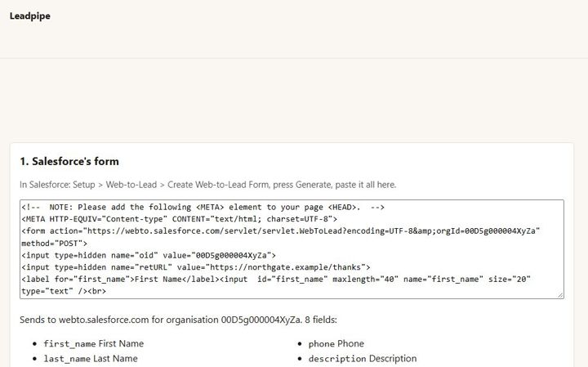Click the 'Sends to webto.salesforce.com' summary line
The width and height of the screenshot is (588, 367).
coord(179,320)
